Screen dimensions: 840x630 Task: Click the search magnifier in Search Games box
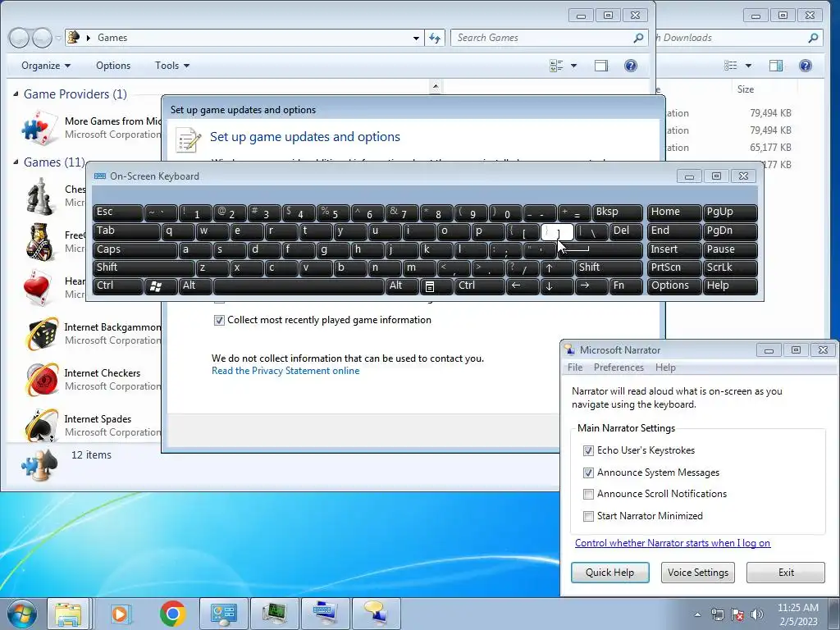[x=638, y=38]
